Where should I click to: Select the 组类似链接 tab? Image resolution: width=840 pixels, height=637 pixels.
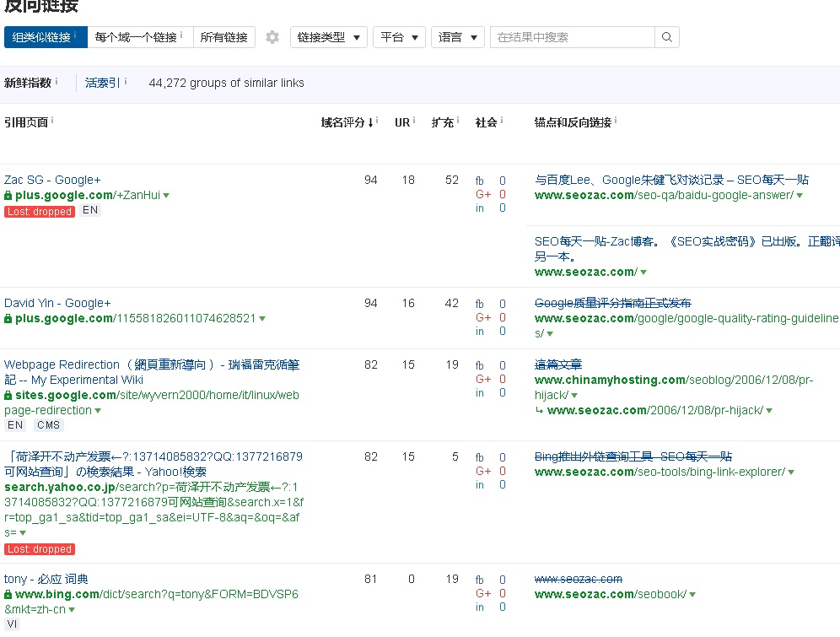pyautogui.click(x=46, y=37)
